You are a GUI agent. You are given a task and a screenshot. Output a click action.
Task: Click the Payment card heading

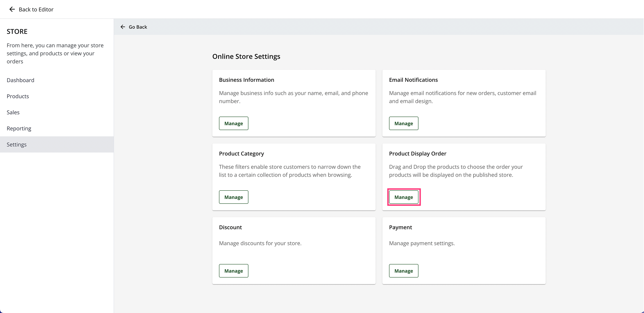coord(400,227)
